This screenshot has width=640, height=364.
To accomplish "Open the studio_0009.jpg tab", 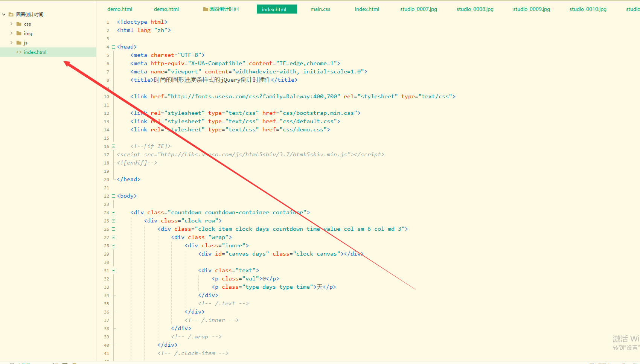I will (x=532, y=9).
